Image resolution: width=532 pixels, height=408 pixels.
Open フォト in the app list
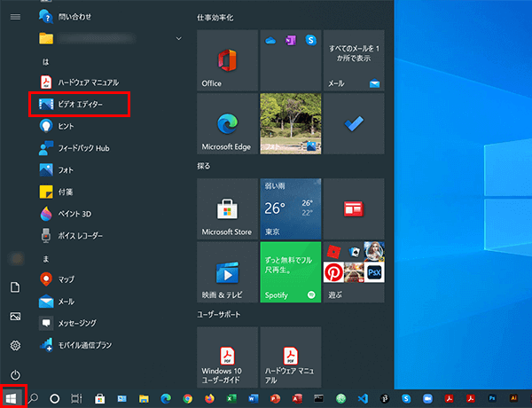tap(57, 169)
